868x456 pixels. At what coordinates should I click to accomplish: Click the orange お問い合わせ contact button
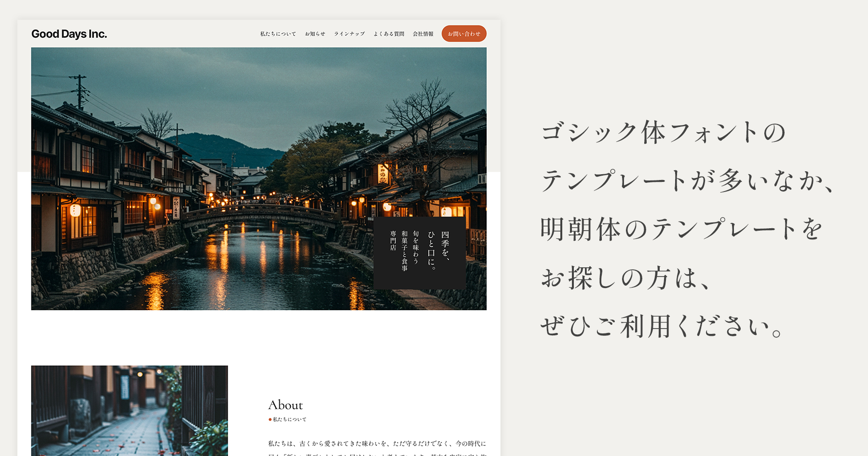(465, 33)
